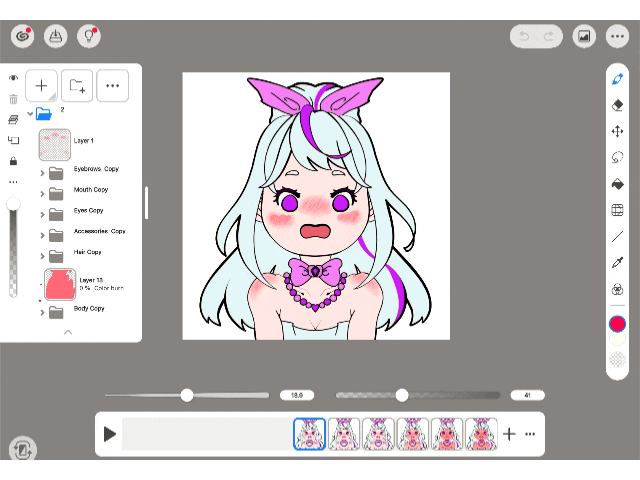Select the eyedropper tool
Viewport: 640px width, 480px height.
pyautogui.click(x=618, y=263)
